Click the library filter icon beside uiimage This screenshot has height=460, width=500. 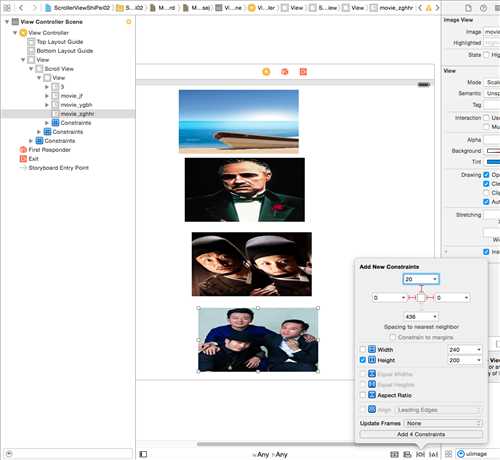click(x=461, y=454)
